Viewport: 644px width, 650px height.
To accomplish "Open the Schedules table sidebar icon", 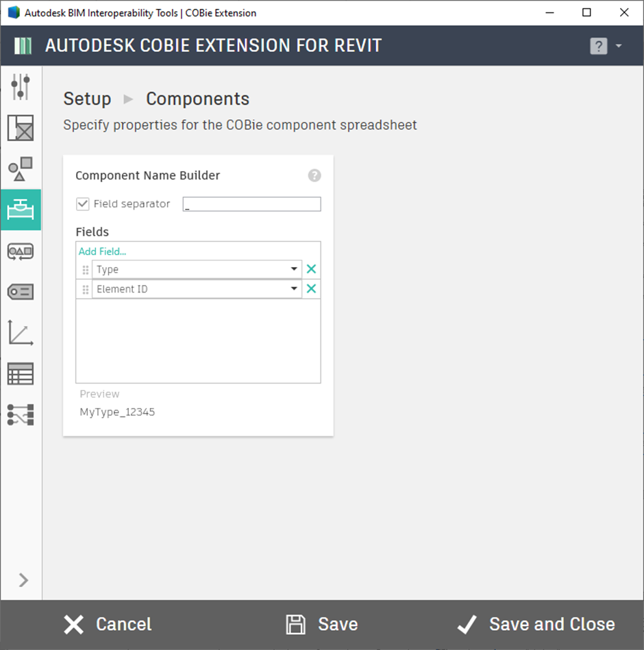I will 21,373.
